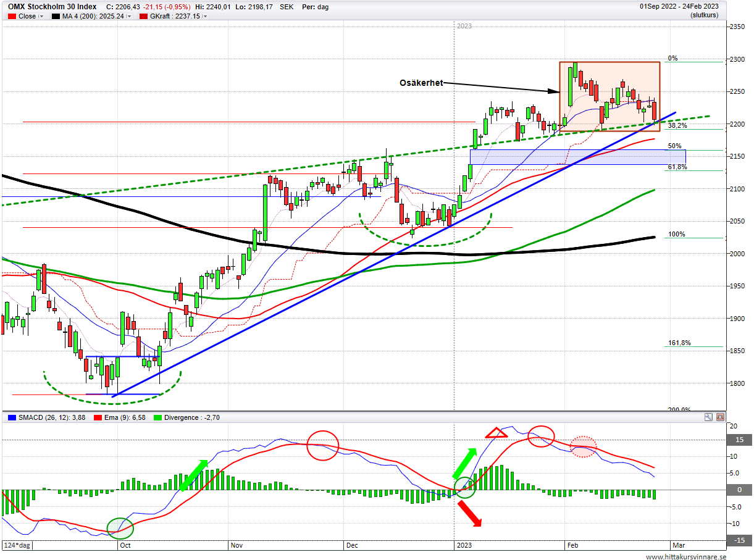754x560 pixels.
Task: Click the highlighted 0 value on the SMACD axis
Action: [739, 490]
